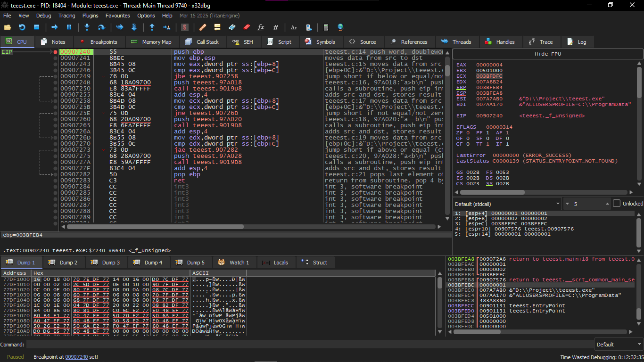Click the Restart program toolbar icon
Viewport: 644px width, 362px height.
(22, 27)
